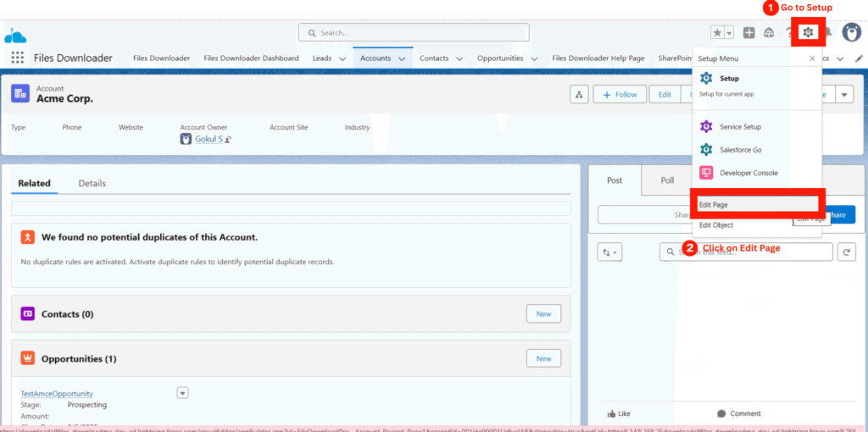Expand the Contacts tab dropdown chevron
Screen dimensions: 868x432
click(459, 58)
